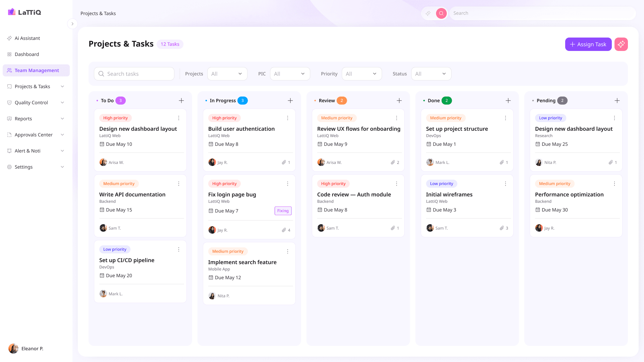Open options for Set up CI/CD pipeline

coord(179,249)
